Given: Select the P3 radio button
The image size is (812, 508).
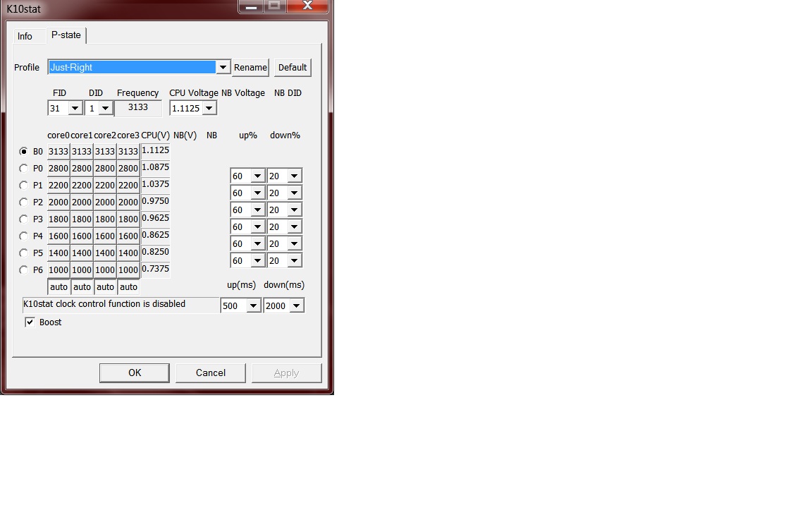Looking at the screenshot, I should (x=23, y=219).
